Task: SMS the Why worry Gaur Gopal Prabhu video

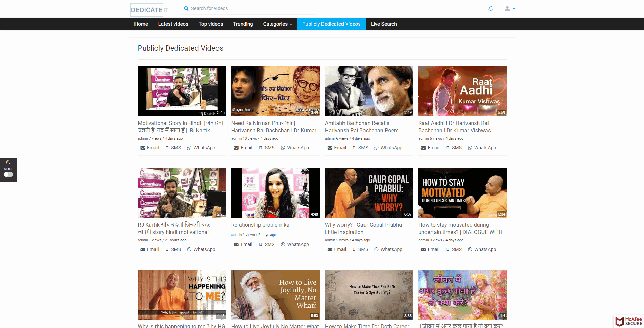Action: [360, 249]
